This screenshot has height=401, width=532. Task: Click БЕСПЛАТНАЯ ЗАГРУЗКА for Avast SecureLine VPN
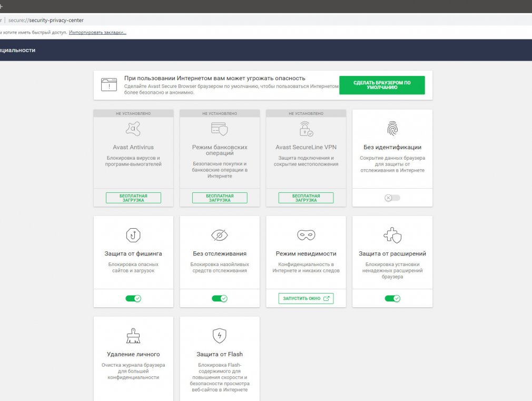tap(306, 198)
